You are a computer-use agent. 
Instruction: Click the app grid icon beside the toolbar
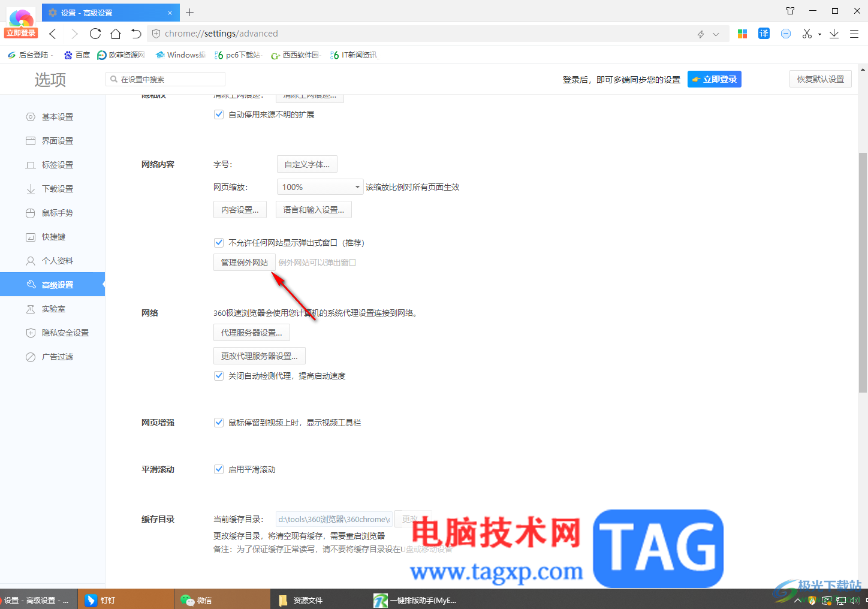click(x=742, y=33)
